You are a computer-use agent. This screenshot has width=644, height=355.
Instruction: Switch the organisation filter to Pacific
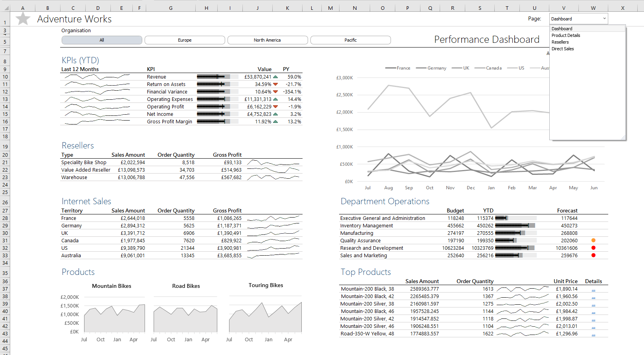[x=350, y=40]
